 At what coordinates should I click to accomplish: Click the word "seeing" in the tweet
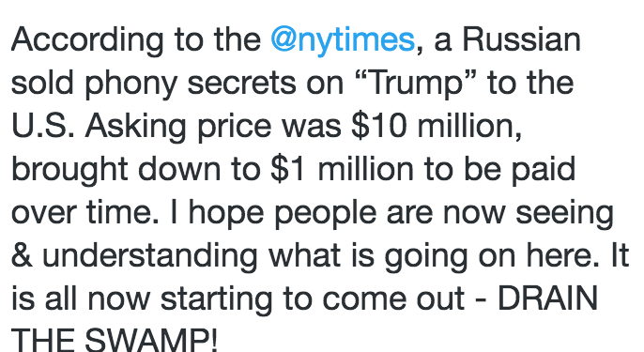click(x=565, y=214)
